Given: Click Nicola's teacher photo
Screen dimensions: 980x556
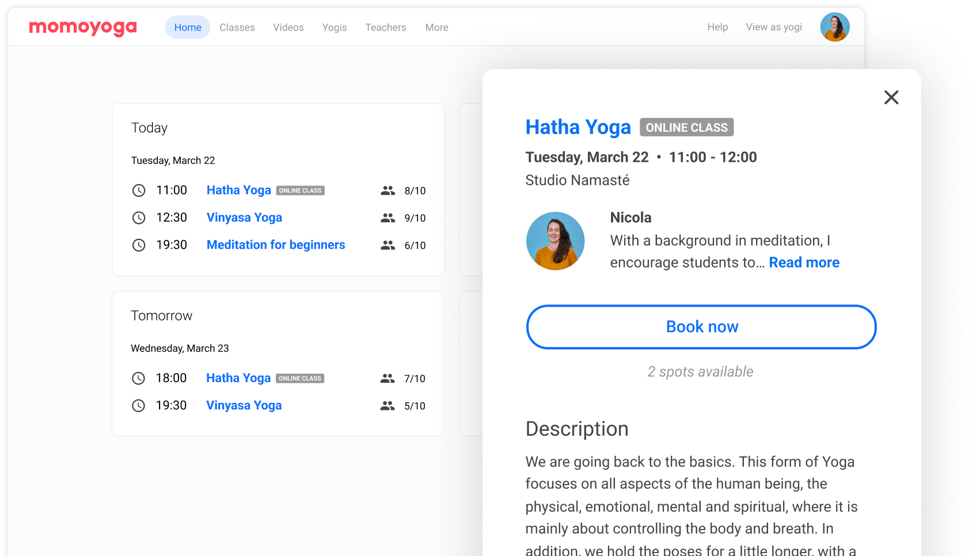Looking at the screenshot, I should pos(555,241).
